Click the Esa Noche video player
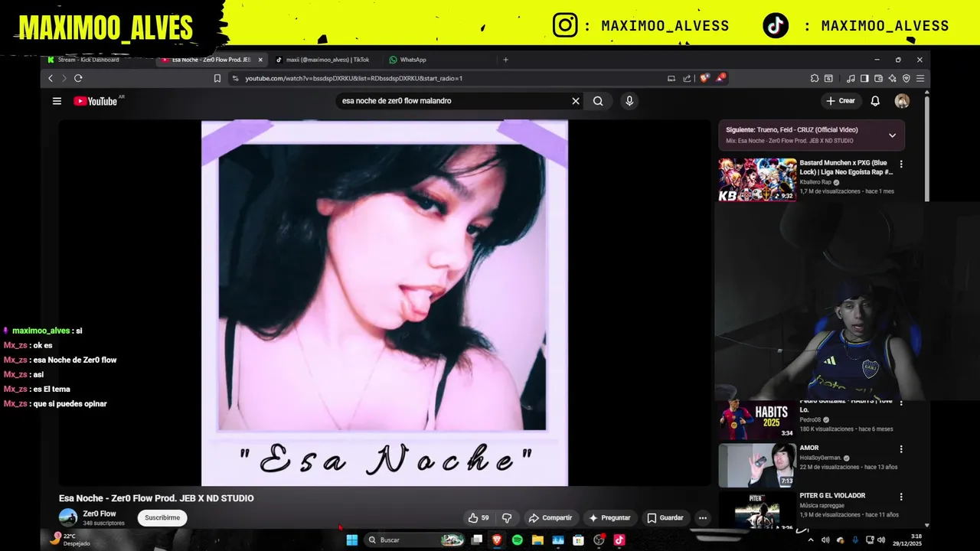980x551 pixels. click(x=384, y=303)
